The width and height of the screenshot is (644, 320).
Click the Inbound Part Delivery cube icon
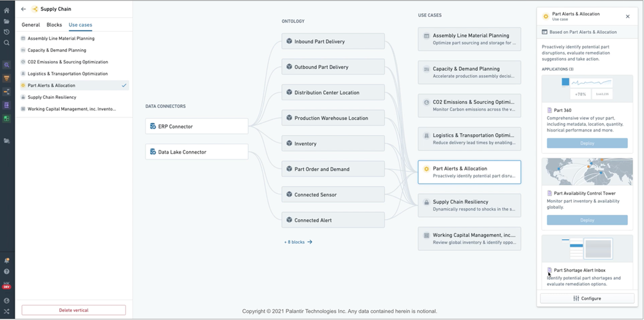(289, 41)
